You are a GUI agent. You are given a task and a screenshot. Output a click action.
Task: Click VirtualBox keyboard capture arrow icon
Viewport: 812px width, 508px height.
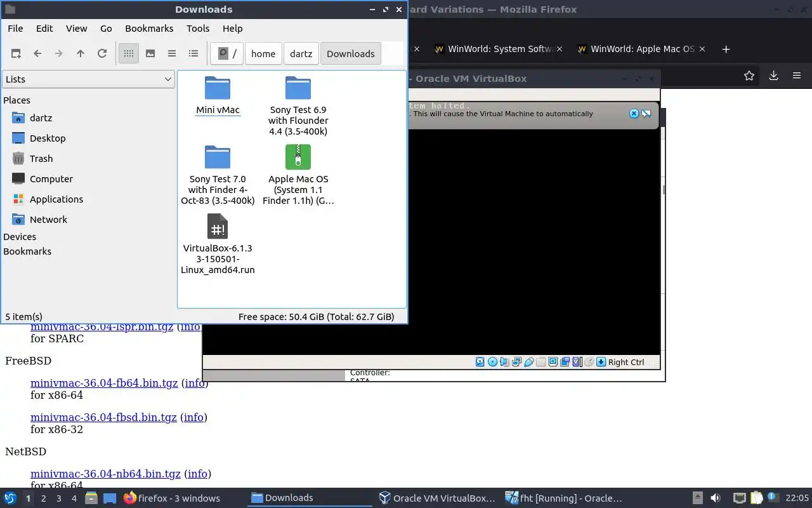click(601, 362)
